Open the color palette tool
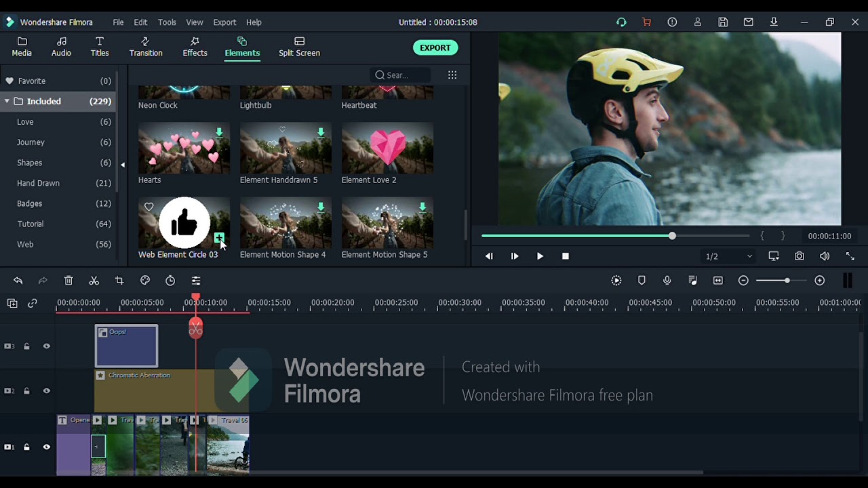 pyautogui.click(x=145, y=281)
